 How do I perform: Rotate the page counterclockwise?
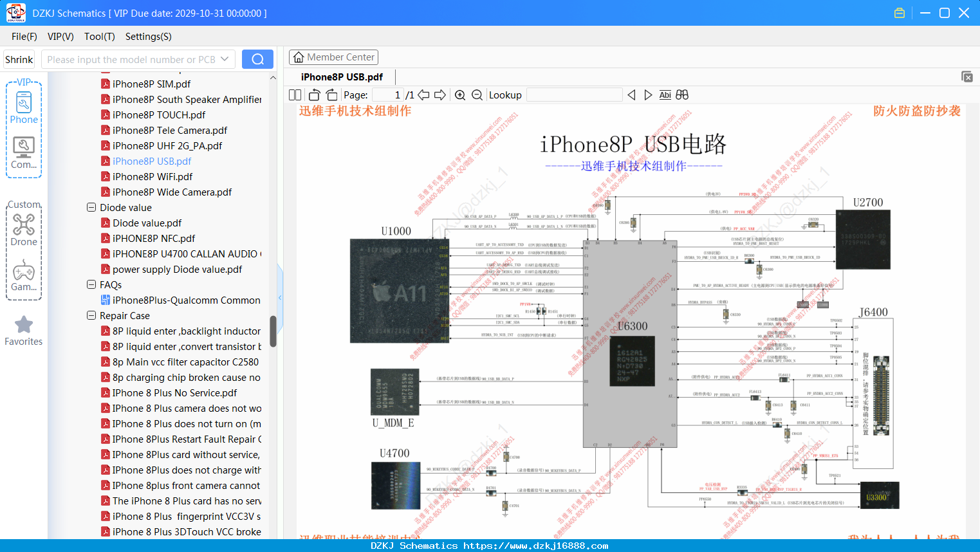click(314, 95)
